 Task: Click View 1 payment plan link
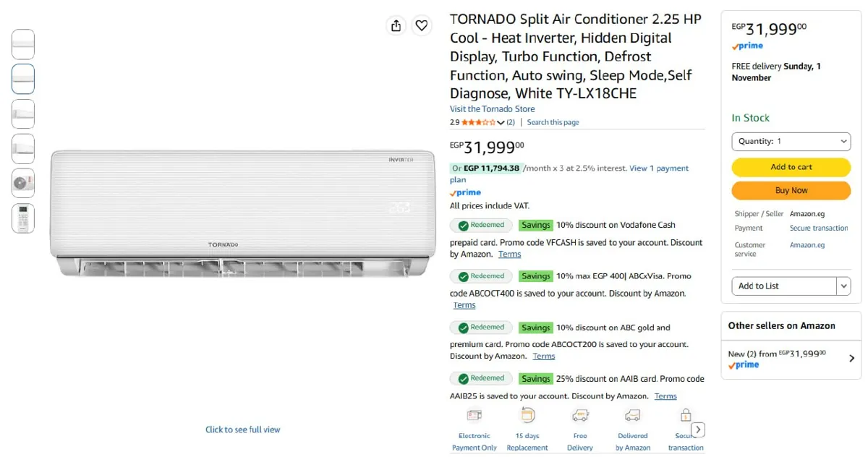(x=569, y=174)
